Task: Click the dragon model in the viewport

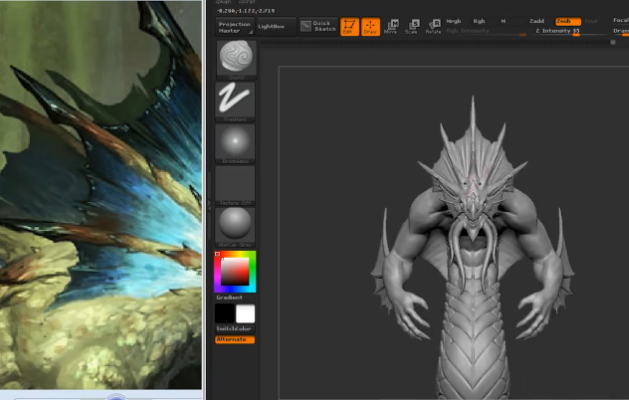Action: 473,249
